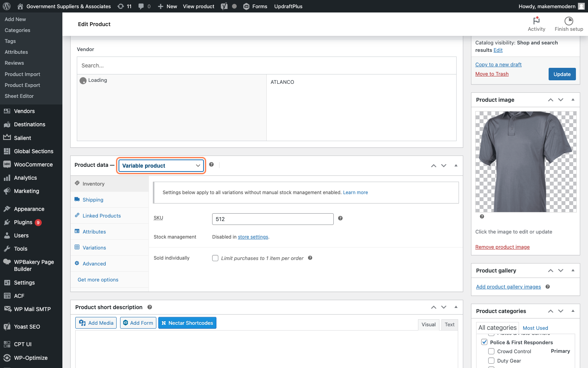Click the Update button
This screenshot has width=588, height=368.
click(x=562, y=74)
